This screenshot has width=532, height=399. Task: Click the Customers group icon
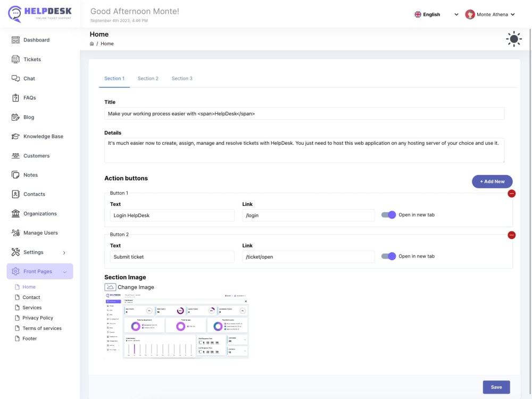(x=15, y=156)
